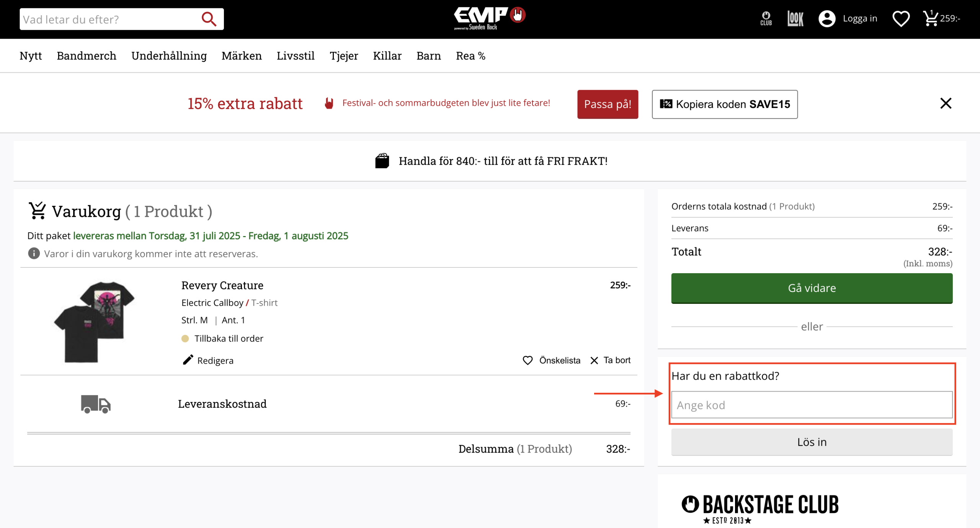Open the Killar menu
980x528 pixels.
coord(387,56)
